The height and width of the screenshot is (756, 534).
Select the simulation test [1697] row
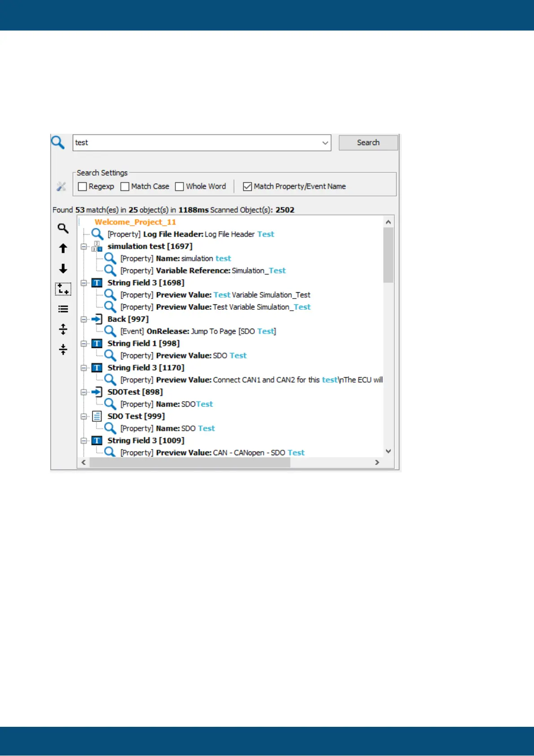click(x=150, y=246)
